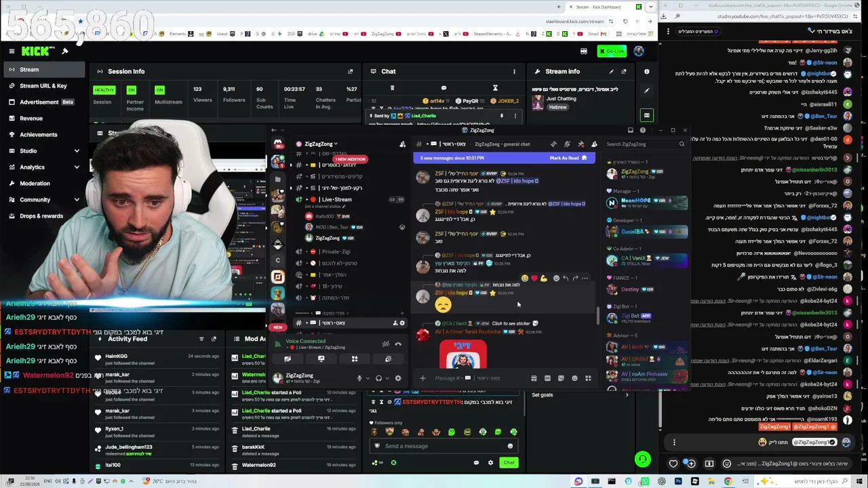Open Kick chat settings gear
868x488 pixels.
pyautogui.click(x=491, y=463)
